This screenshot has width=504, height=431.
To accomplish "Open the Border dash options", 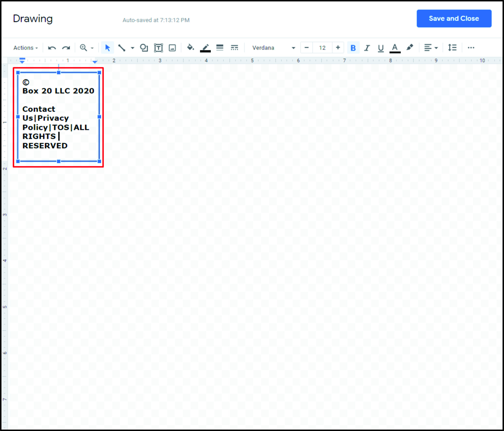I will (x=234, y=47).
